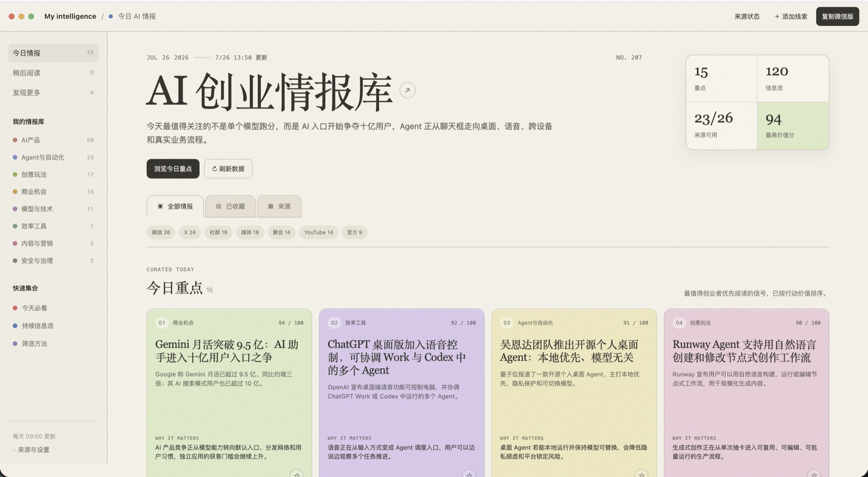This screenshot has width=868, height=477.
Task: Star the ChatGPT 桌面版 card
Action: click(469, 474)
